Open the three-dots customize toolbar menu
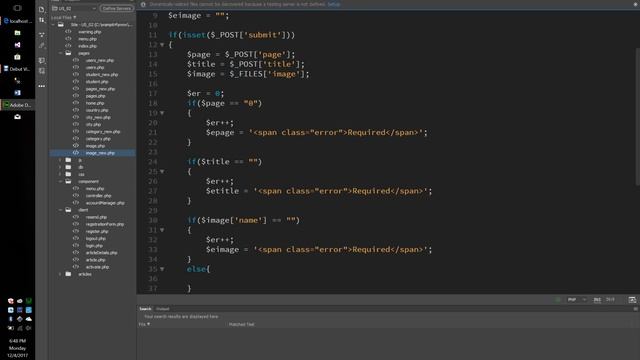Image resolution: width=640 pixels, height=360 pixels. pyautogui.click(x=42, y=86)
